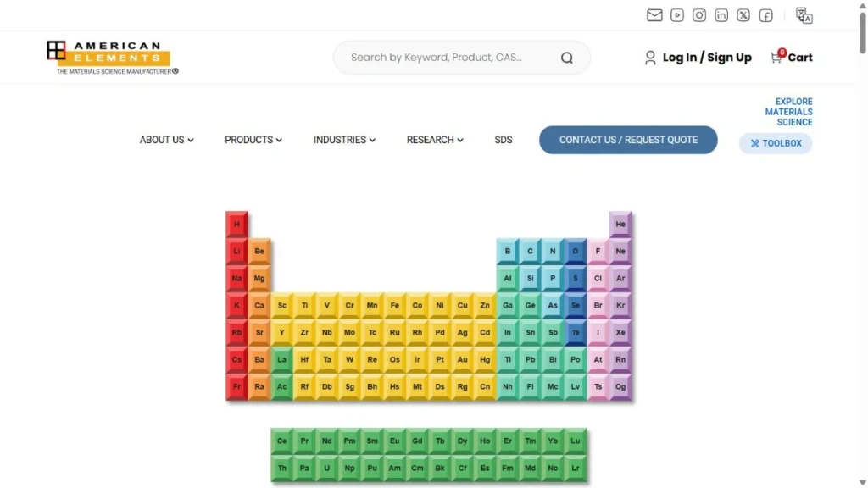The image size is (868, 488).
Task: Select the Hydrogen (H) element tile
Action: tap(236, 224)
